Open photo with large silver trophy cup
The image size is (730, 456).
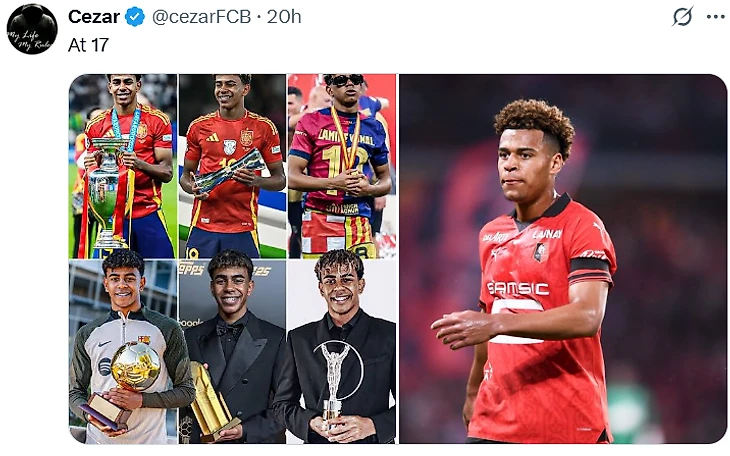(123, 166)
